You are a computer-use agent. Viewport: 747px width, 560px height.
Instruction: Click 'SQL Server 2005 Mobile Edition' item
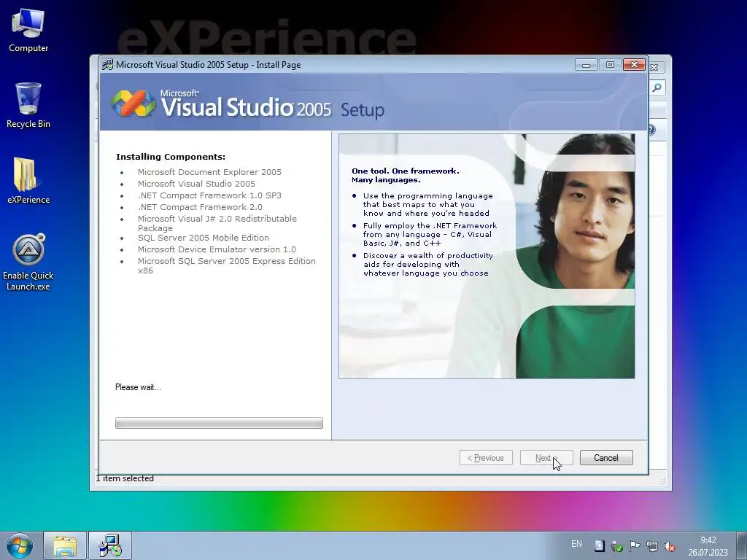pyautogui.click(x=204, y=238)
